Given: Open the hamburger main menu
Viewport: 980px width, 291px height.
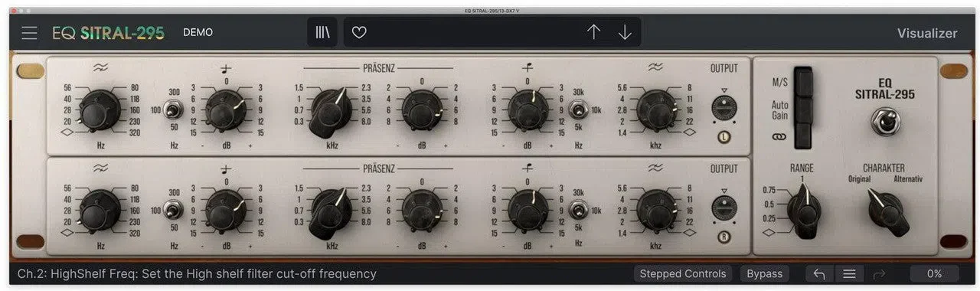Looking at the screenshot, I should tap(29, 33).
